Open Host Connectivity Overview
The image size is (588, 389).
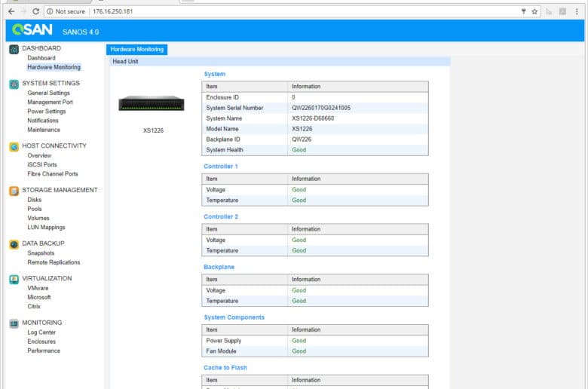[x=39, y=155]
